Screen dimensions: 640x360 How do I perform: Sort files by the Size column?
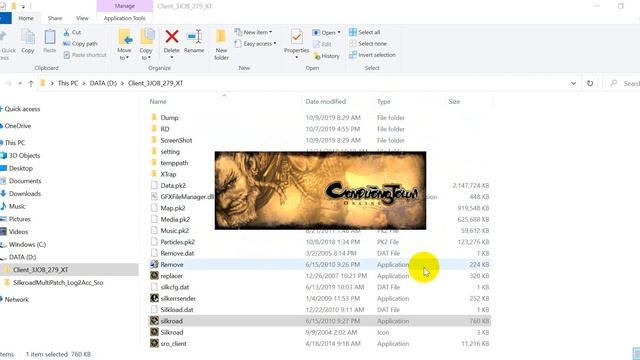click(454, 102)
